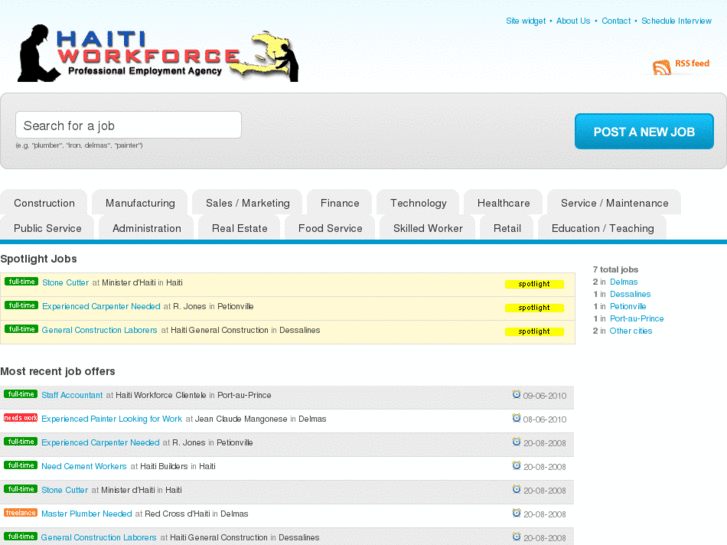Open the Service / Maintenance tab
727x545 pixels.
pyautogui.click(x=614, y=203)
